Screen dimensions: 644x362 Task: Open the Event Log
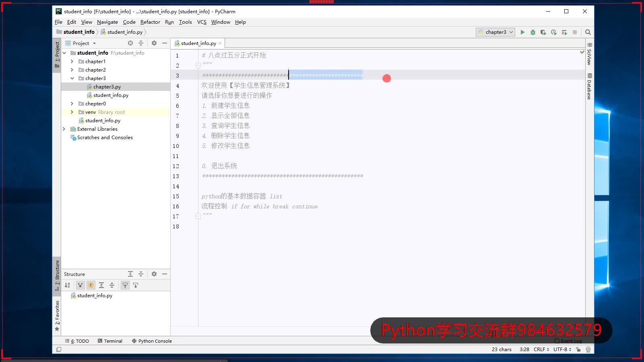(568, 341)
